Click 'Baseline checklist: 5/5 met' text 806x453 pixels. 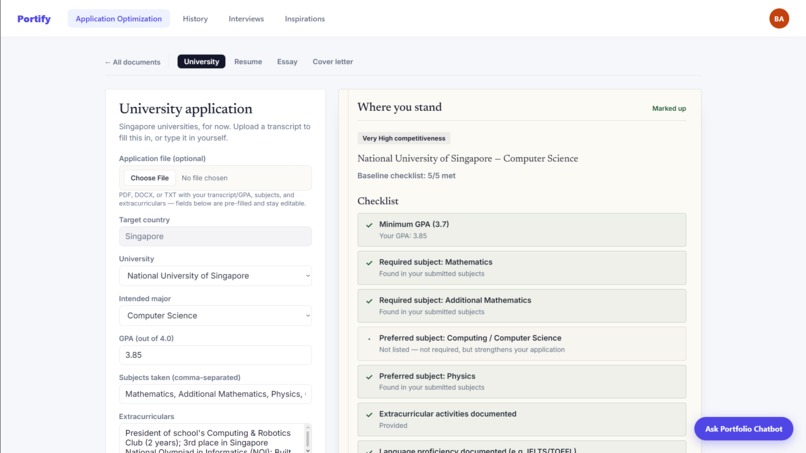point(406,176)
